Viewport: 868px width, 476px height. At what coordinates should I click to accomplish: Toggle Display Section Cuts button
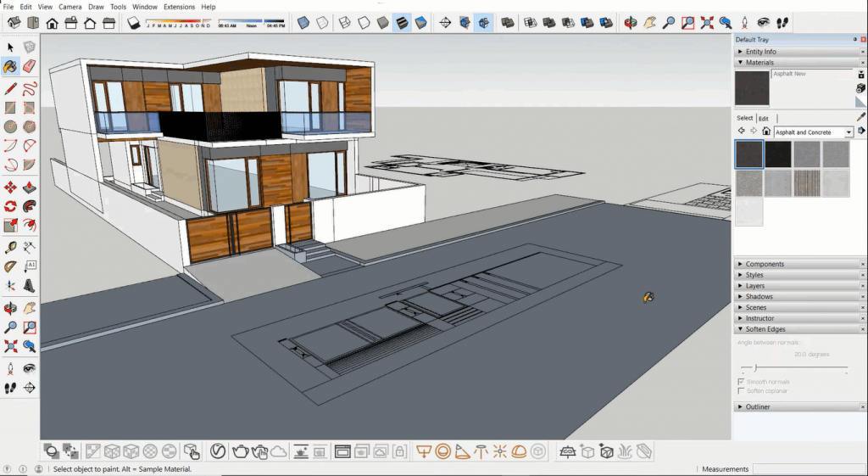pyautogui.click(x=483, y=23)
